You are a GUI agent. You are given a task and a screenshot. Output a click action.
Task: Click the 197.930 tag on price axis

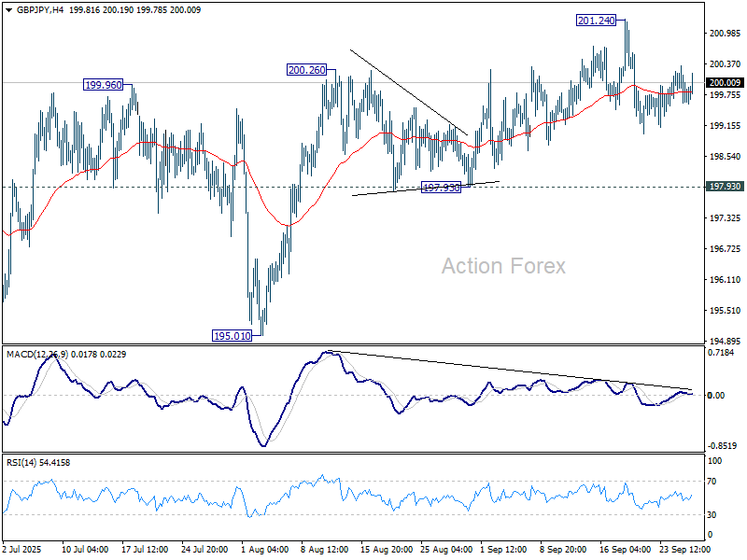tap(726, 187)
